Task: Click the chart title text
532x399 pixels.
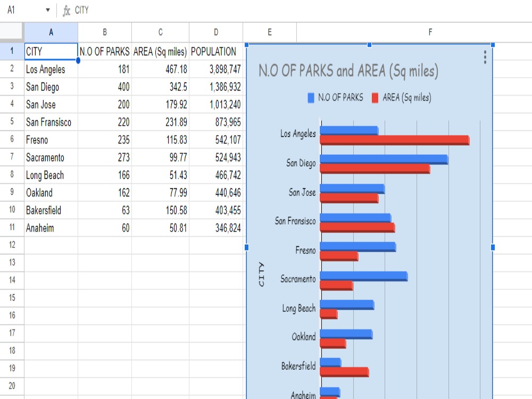Action: pos(348,71)
